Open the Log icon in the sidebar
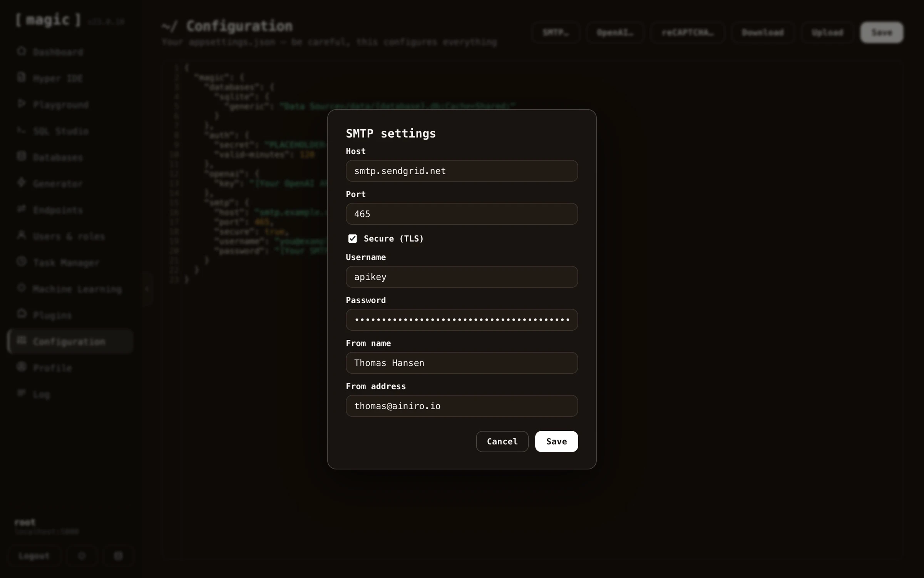The height and width of the screenshot is (578, 924). 22,393
